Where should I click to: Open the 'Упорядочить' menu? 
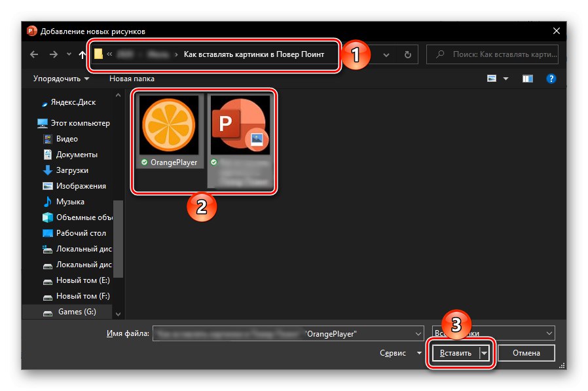click(61, 79)
